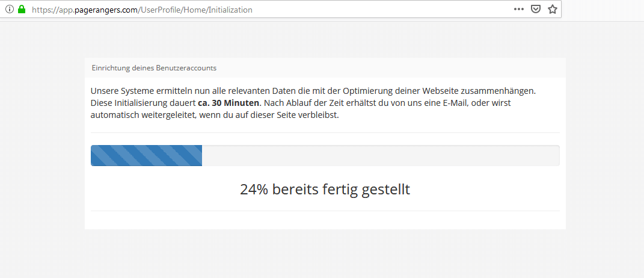644x278 pixels.
Task: Open the page actions three-dot menu
Action: coord(519,9)
